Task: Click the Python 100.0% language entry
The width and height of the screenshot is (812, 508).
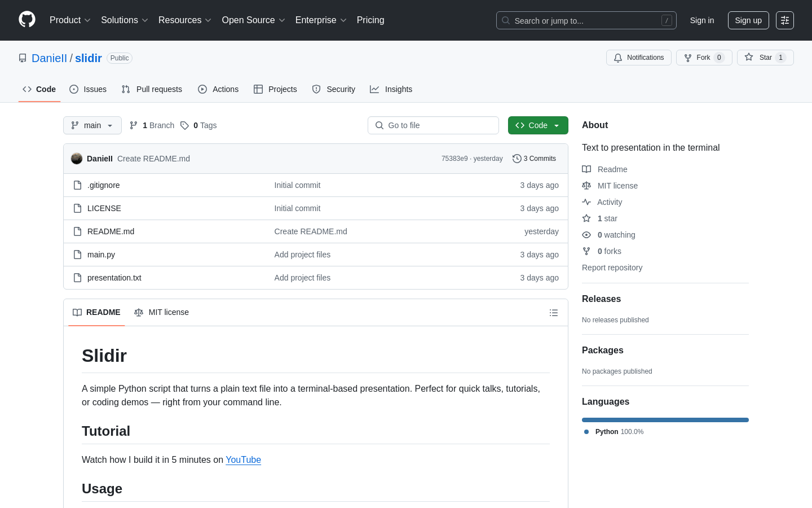Action: coord(614,432)
